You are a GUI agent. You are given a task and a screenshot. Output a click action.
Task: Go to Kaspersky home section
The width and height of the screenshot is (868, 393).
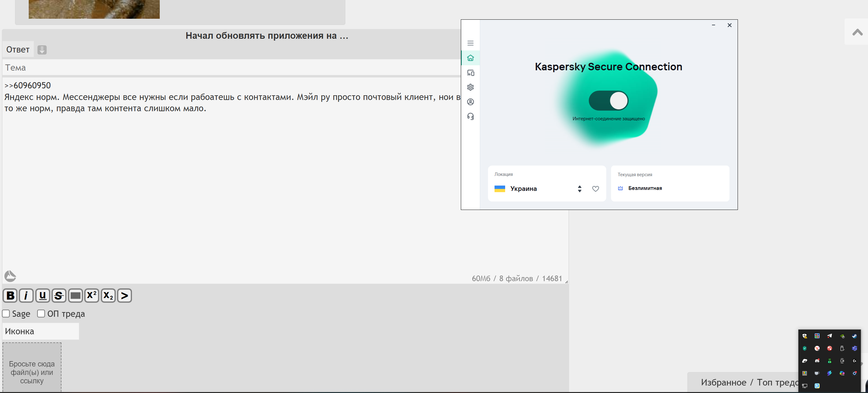[471, 58]
